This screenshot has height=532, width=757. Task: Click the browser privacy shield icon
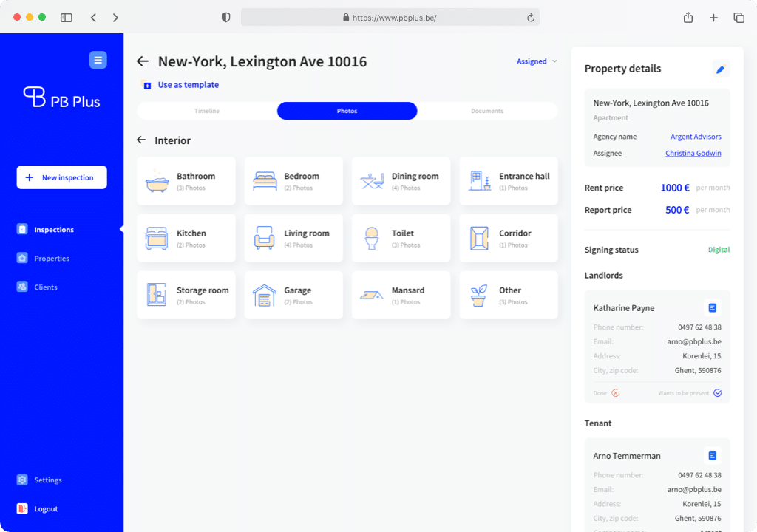pyautogui.click(x=225, y=18)
